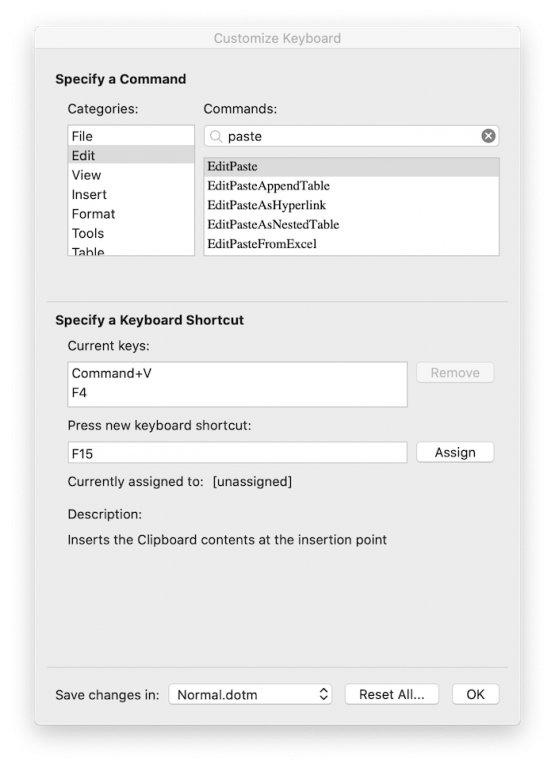Choose the View category
Viewport: 555px width, 768px height.
pyautogui.click(x=131, y=175)
